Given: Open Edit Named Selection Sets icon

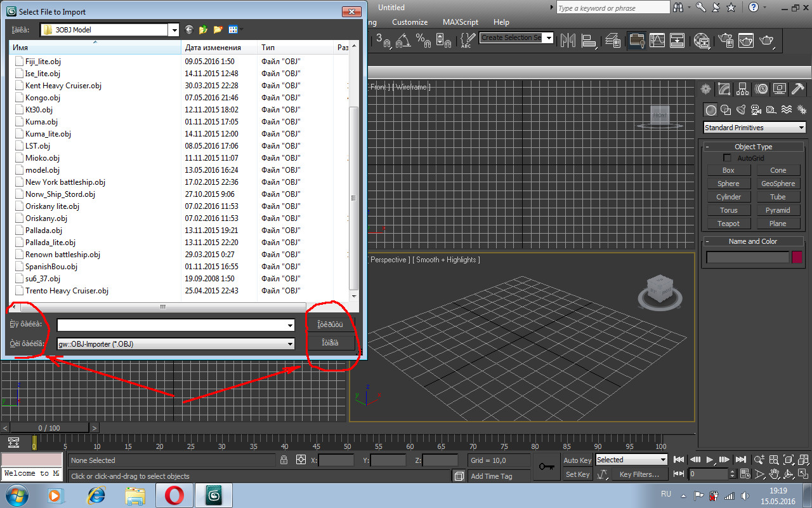Looking at the screenshot, I should click(x=468, y=40).
